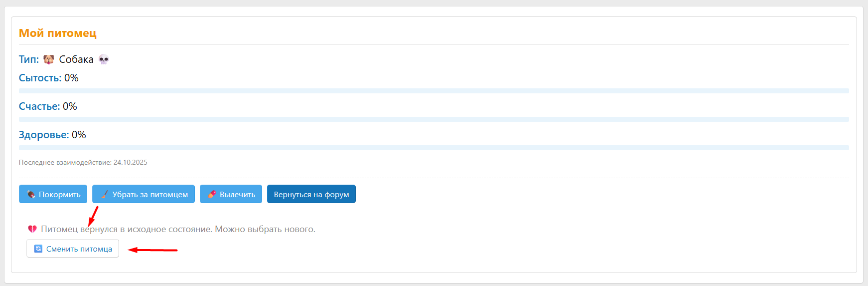Screen dimensions: 868x286
Task: Click the Сытость progress bar
Action: coord(434,91)
